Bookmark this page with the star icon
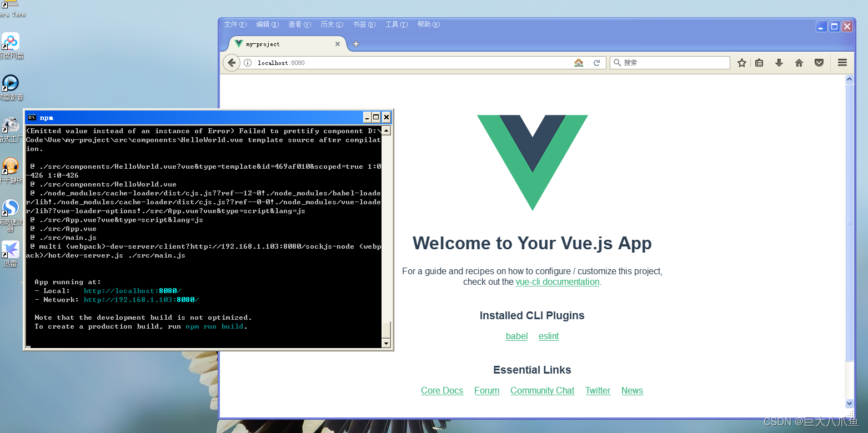 click(741, 63)
